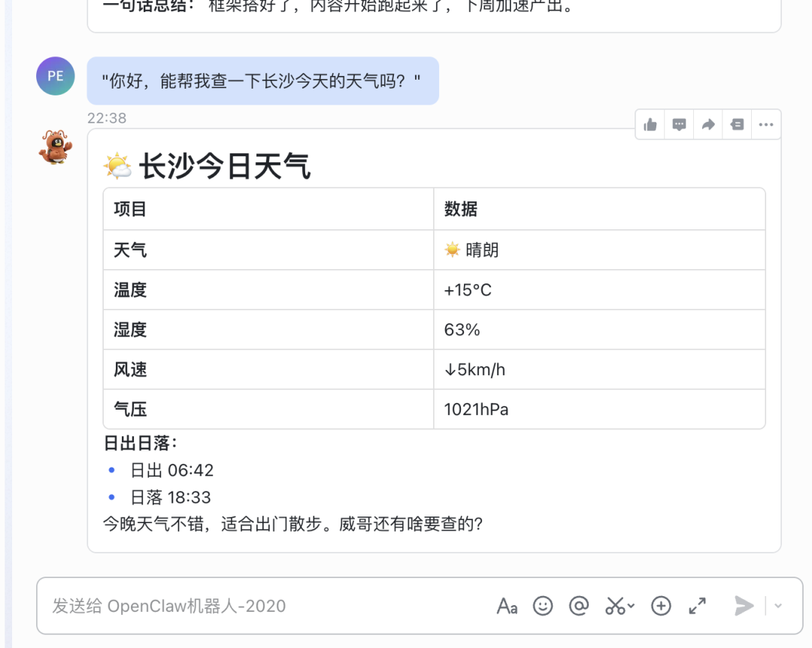Give a thumbs-up to the weather reply
The image size is (812, 648).
coord(650,125)
